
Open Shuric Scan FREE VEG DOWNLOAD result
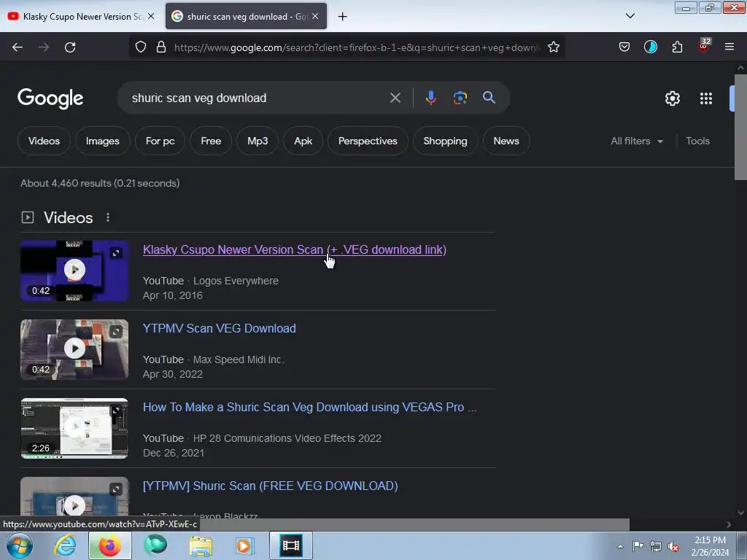click(270, 486)
